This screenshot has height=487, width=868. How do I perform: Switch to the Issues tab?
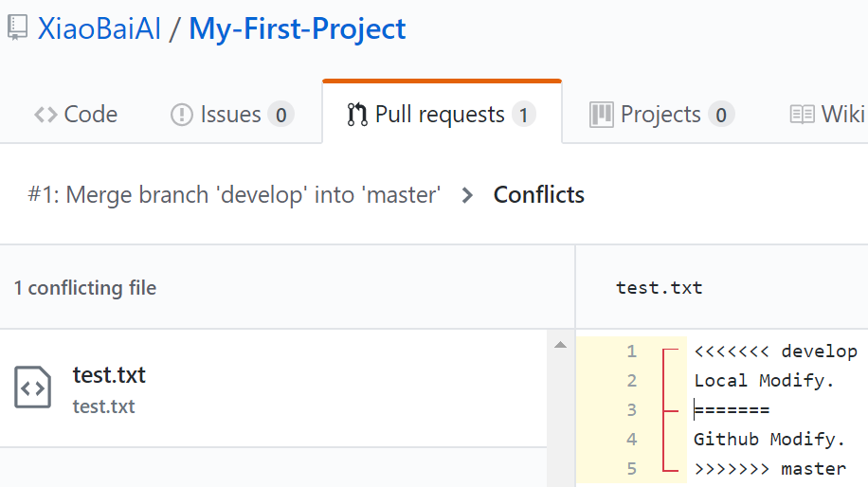coord(231,115)
